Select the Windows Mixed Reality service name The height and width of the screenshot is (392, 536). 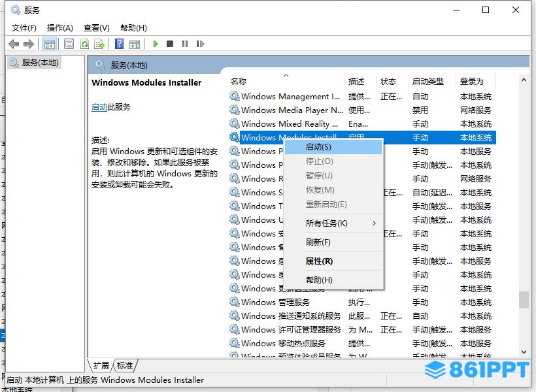(290, 123)
